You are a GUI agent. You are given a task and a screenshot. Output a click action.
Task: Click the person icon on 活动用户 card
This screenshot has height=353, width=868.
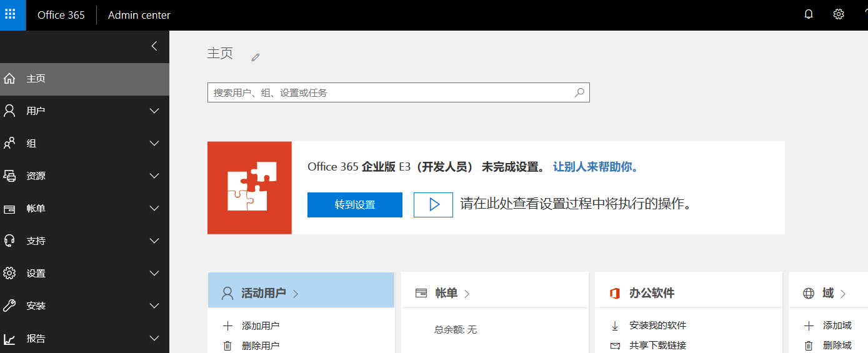227,293
